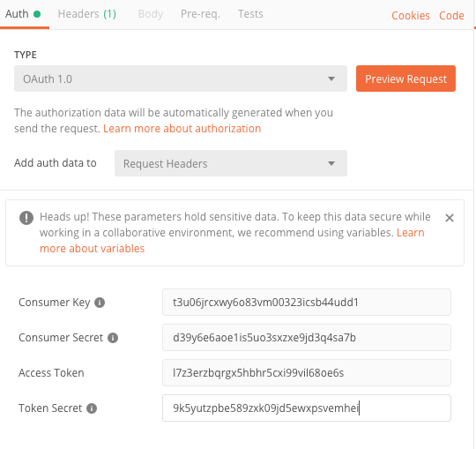Click the Consumer Key info icon

point(100,303)
